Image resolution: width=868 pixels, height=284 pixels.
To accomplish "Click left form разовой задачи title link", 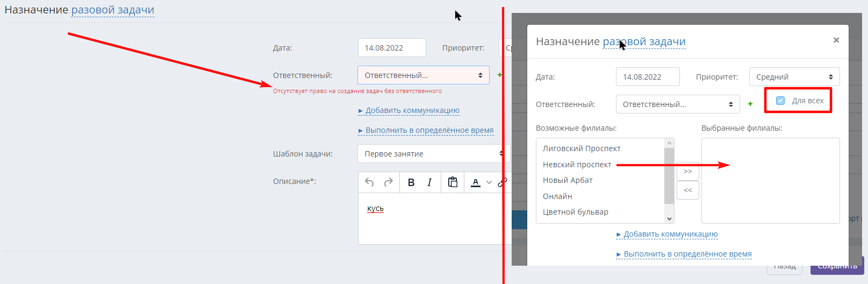I will point(113,10).
